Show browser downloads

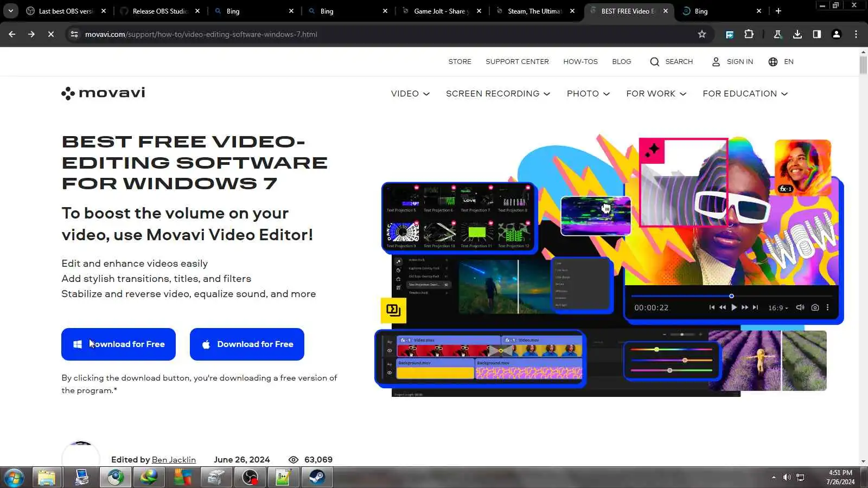coord(797,34)
